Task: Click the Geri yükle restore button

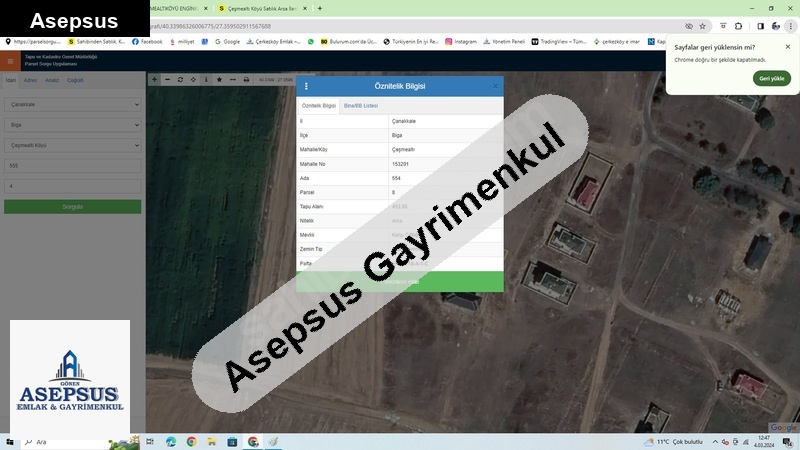Action: tap(771, 78)
